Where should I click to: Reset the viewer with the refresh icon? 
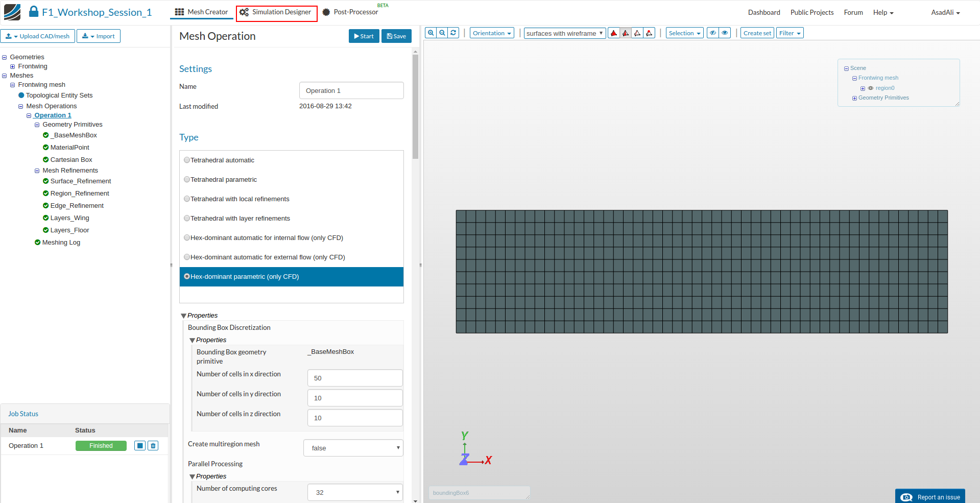[453, 33]
